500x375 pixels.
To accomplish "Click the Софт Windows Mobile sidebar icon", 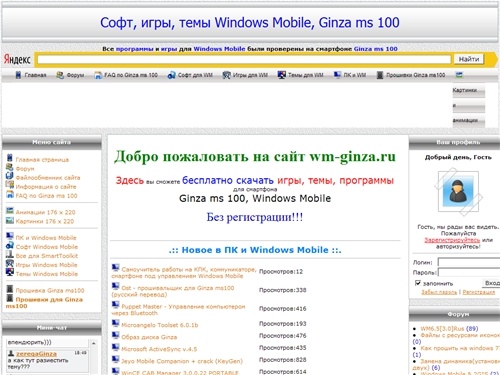I will point(10,245).
